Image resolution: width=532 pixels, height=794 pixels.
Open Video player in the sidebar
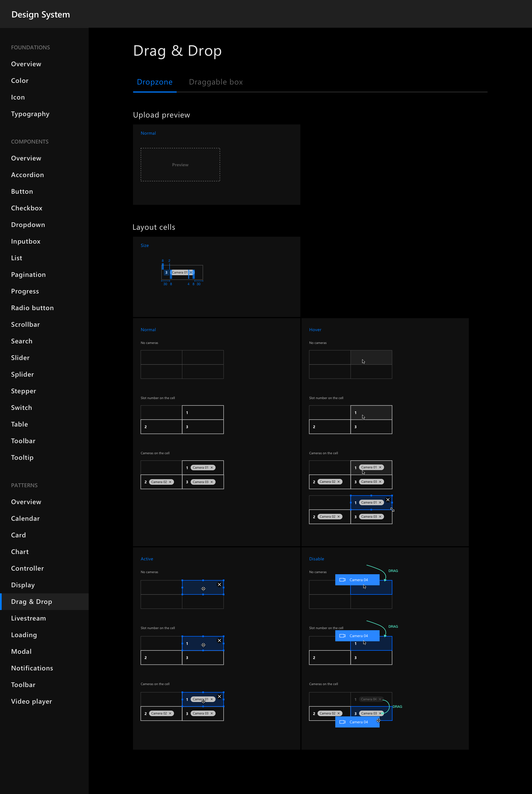(32, 701)
